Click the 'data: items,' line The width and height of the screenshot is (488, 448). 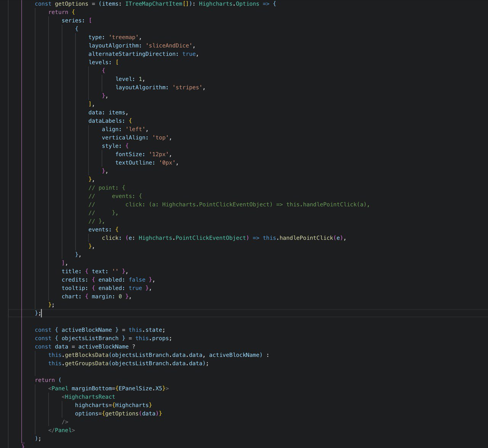coord(108,113)
